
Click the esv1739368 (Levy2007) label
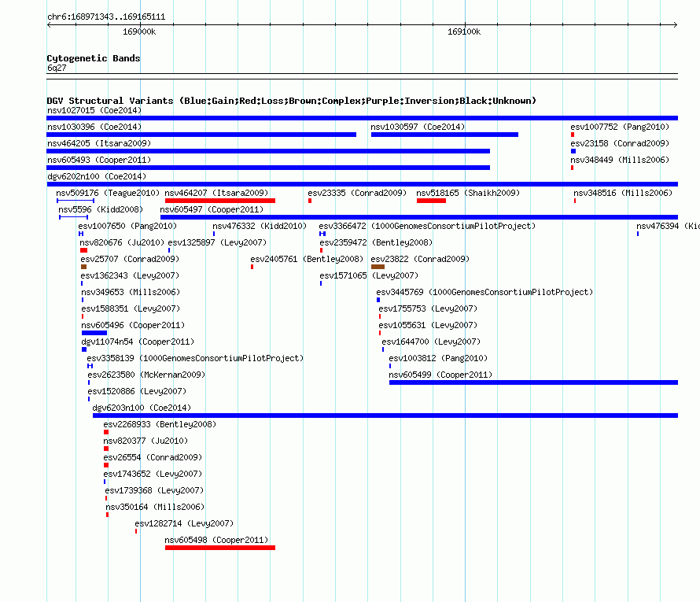point(154,490)
